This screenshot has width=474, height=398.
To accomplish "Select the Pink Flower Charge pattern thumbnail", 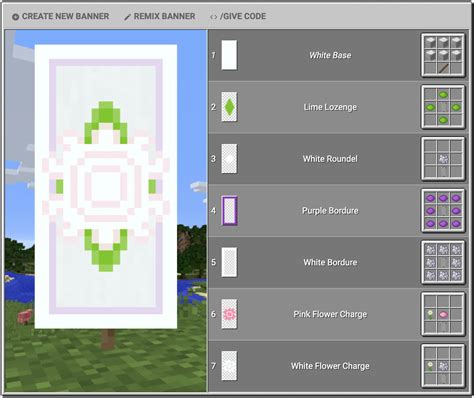I will click(x=229, y=314).
